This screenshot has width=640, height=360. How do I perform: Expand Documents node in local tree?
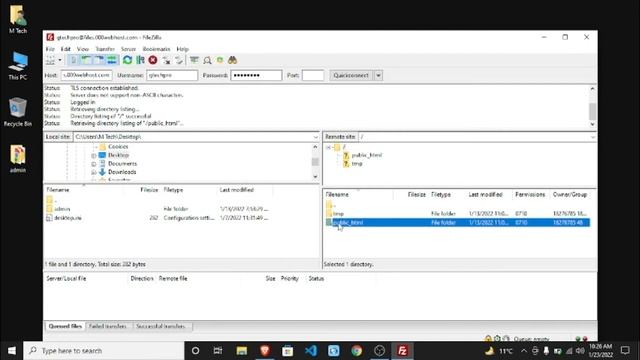coord(94,164)
